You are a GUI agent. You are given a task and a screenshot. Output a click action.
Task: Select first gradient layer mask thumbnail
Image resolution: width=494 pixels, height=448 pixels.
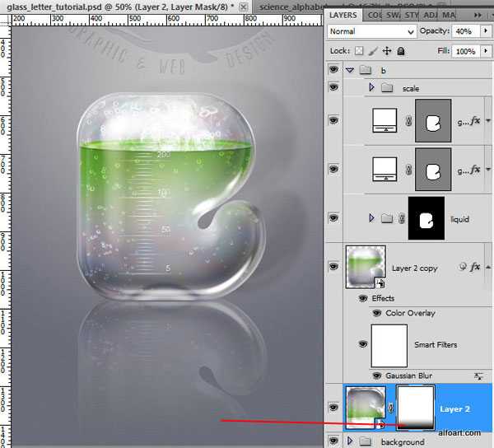pyautogui.click(x=433, y=121)
